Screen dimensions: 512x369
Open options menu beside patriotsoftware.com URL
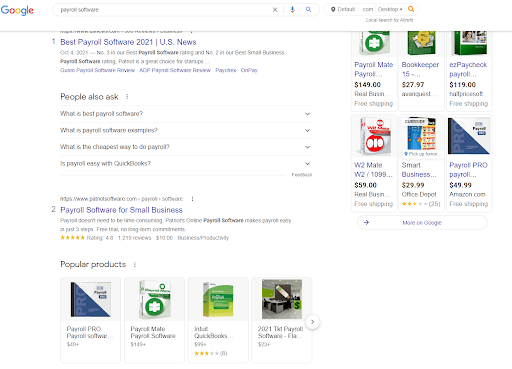[192, 199]
